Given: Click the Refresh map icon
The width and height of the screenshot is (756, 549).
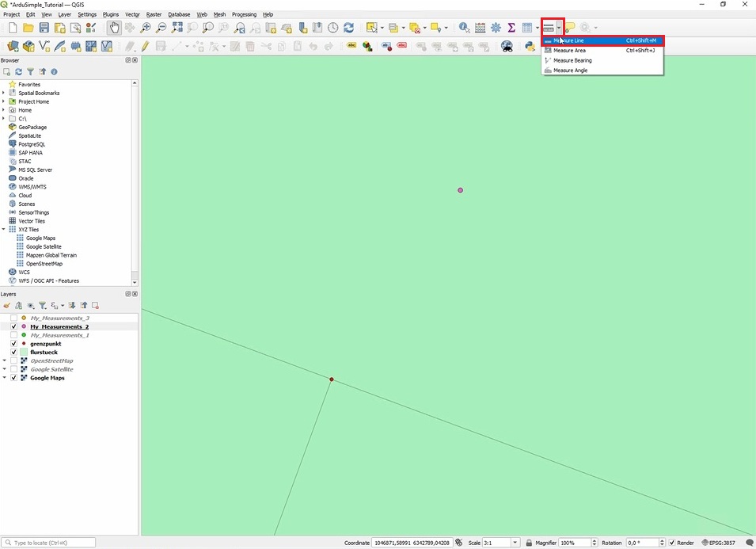Looking at the screenshot, I should (x=348, y=28).
